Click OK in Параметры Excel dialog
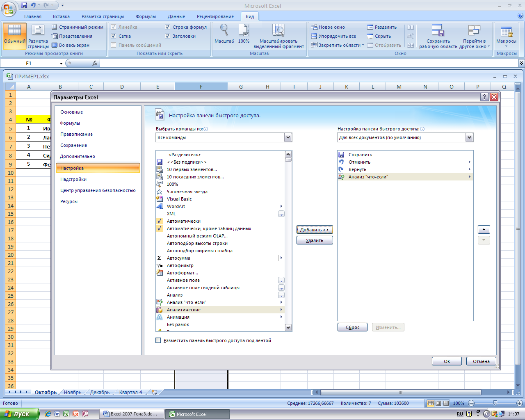525x420 pixels. point(447,361)
